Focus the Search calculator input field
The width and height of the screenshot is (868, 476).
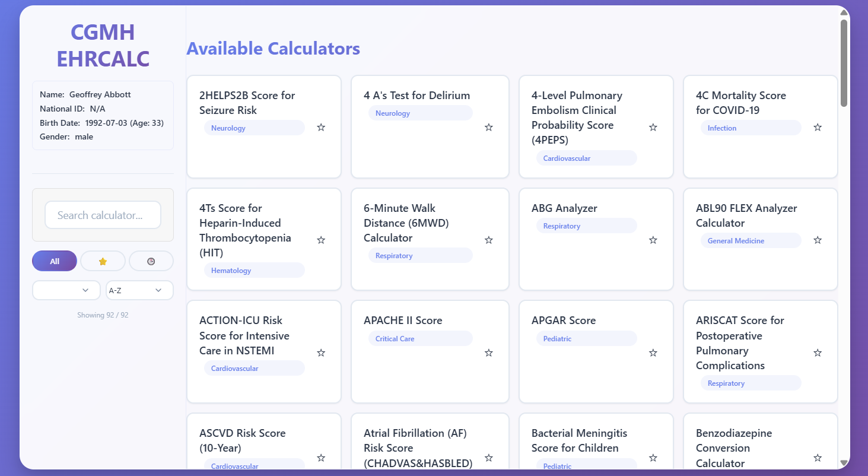(x=103, y=215)
